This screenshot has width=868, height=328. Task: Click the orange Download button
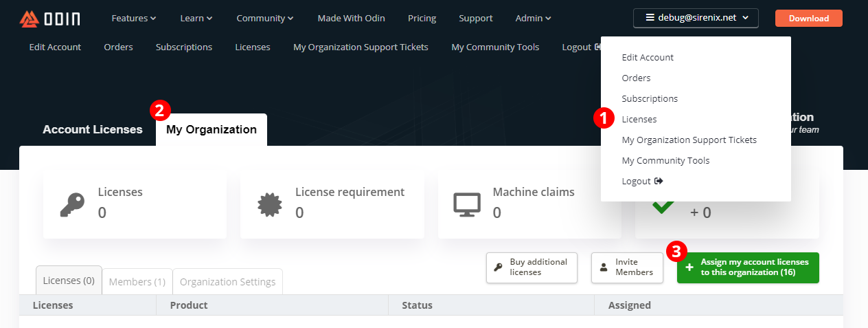(x=809, y=19)
